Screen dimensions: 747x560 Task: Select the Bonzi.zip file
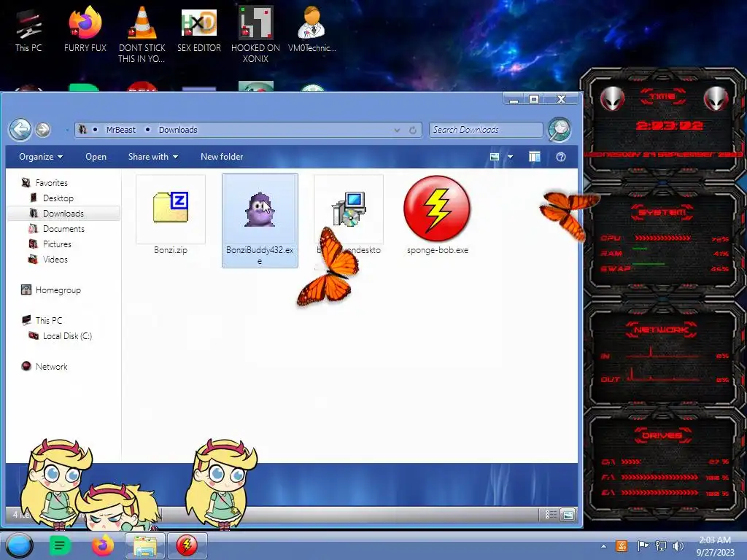click(171, 215)
